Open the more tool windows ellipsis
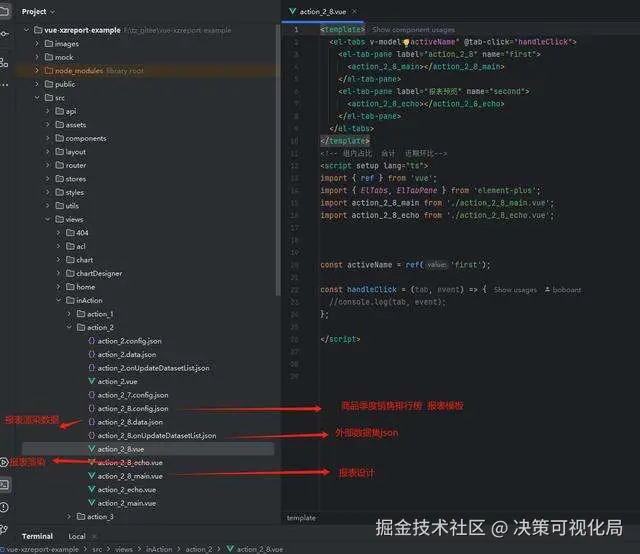Image resolution: width=640 pixels, height=554 pixels. point(4,85)
